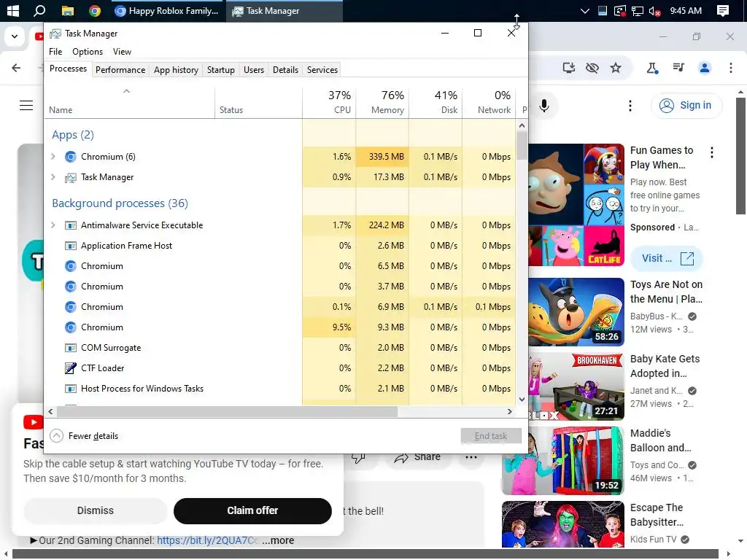Click the Chrome tab list dropdown chevron
The width and height of the screenshot is (747, 560).
pyautogui.click(x=15, y=36)
